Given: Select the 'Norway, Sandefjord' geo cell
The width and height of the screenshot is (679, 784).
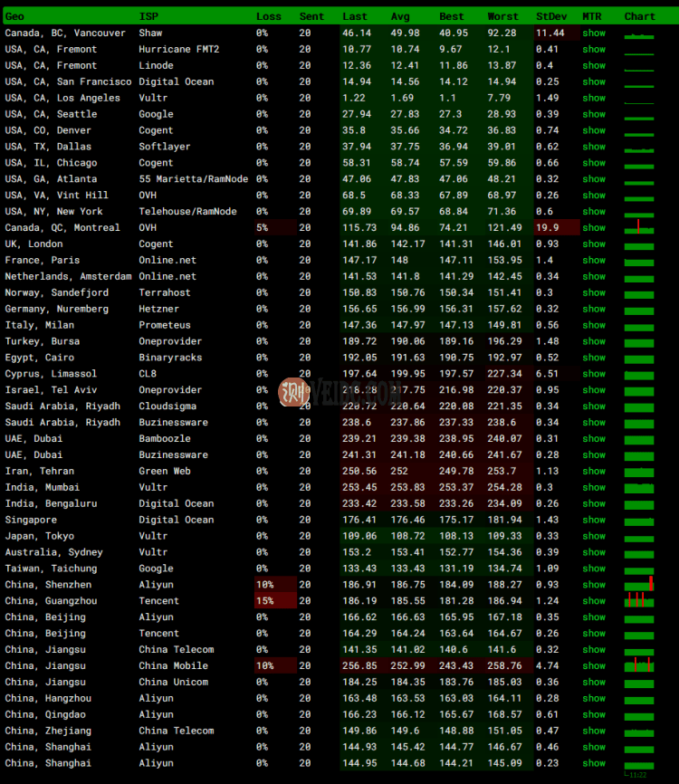Looking at the screenshot, I should [x=56, y=293].
